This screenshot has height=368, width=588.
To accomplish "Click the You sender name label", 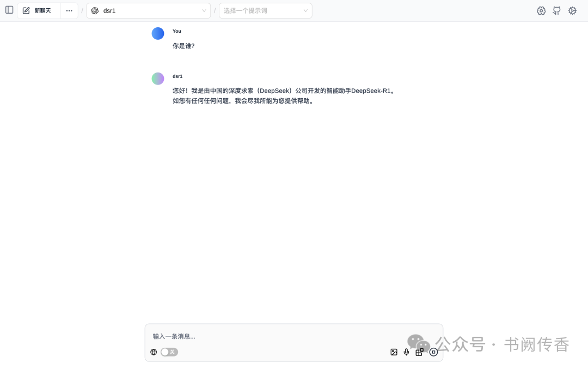I will coord(176,31).
